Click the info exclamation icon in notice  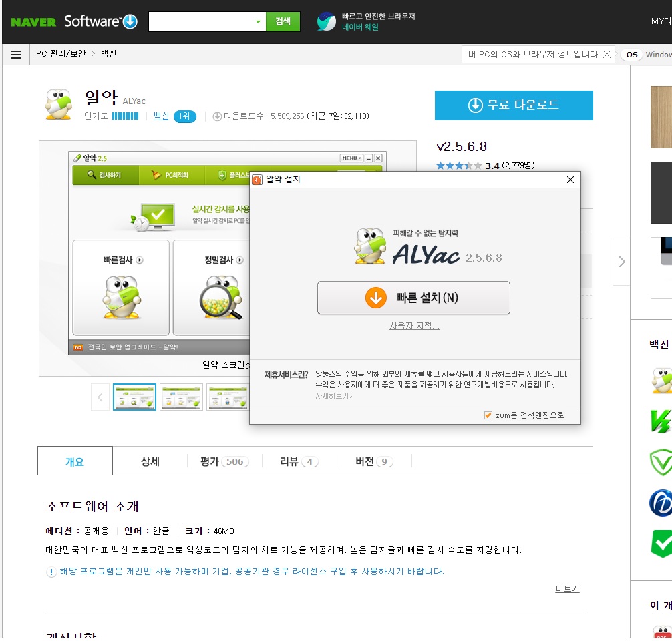(51, 572)
